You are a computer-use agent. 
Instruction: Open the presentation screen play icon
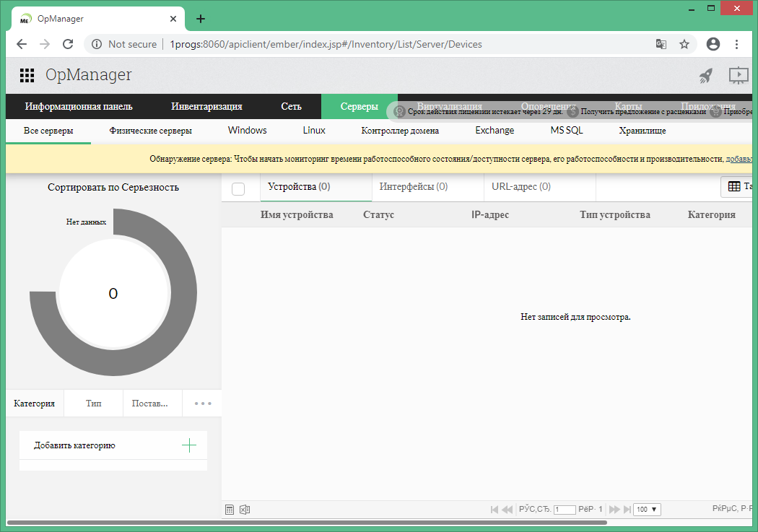click(x=739, y=75)
